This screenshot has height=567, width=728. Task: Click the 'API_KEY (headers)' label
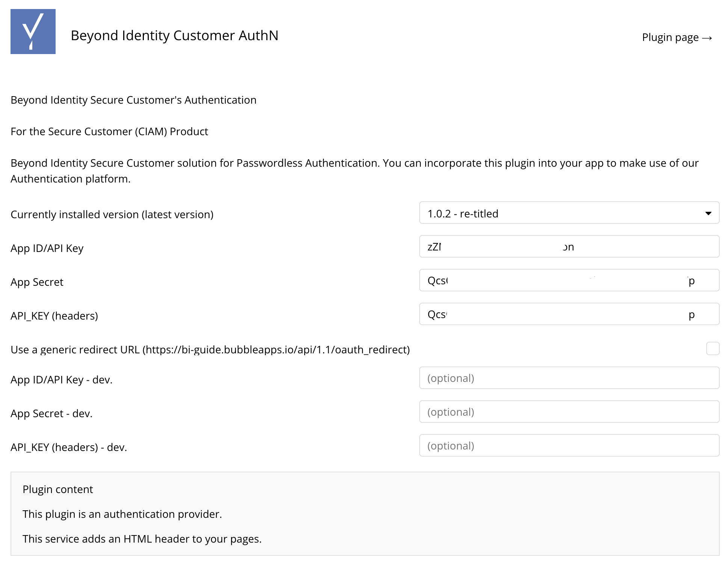click(x=54, y=316)
